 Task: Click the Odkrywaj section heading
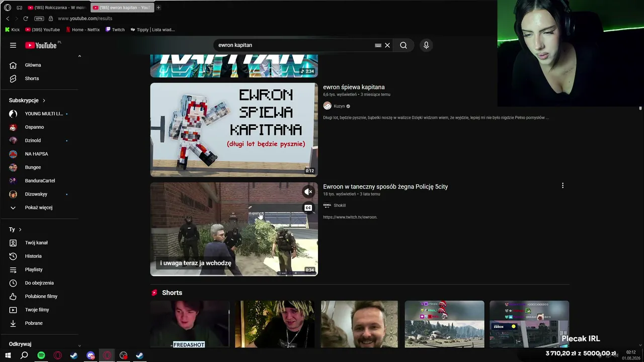pos(20,344)
